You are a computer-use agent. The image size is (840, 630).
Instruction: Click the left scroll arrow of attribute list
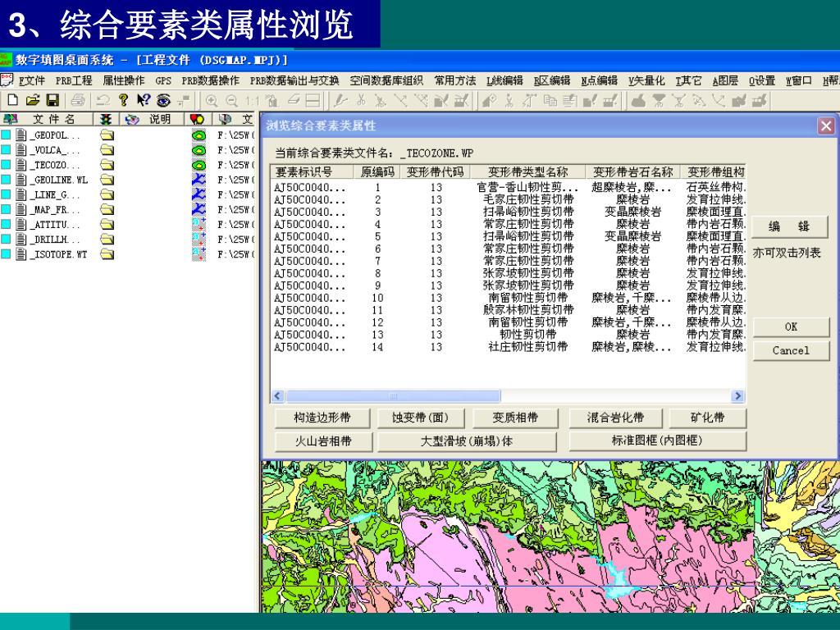(277, 396)
